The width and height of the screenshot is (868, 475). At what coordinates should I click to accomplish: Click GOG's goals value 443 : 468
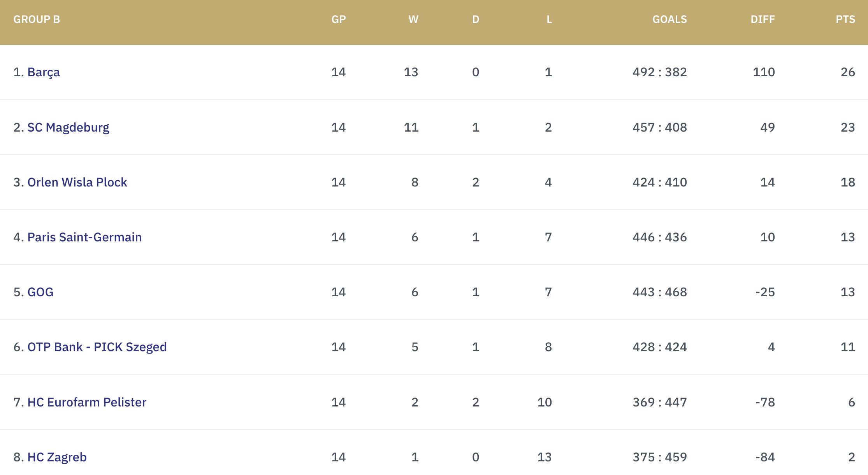tap(660, 292)
